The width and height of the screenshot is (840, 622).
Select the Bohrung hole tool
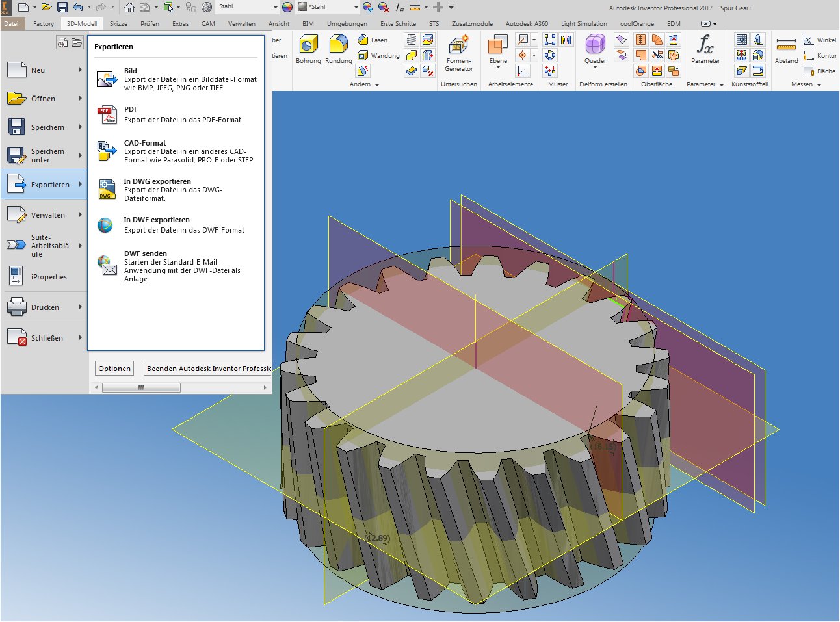click(308, 50)
